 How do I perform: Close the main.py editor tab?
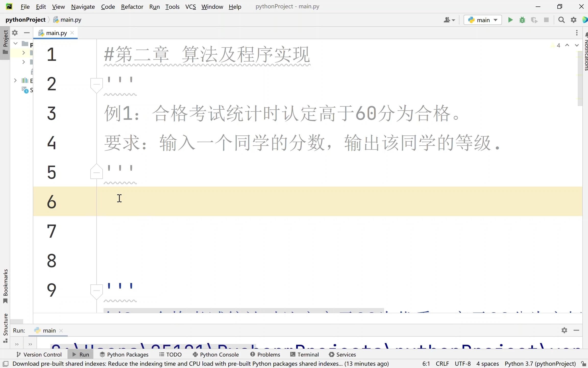[x=72, y=33]
